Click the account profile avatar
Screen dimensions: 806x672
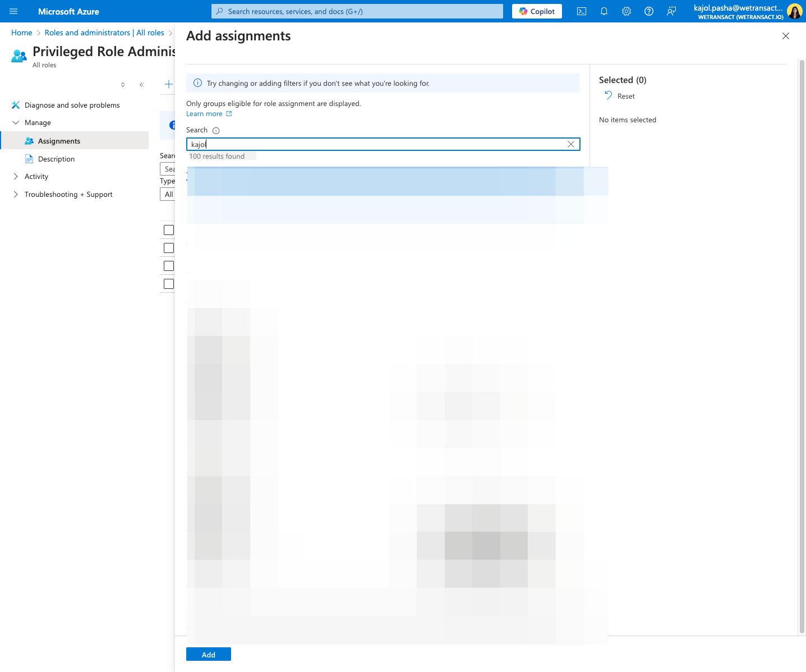(794, 11)
